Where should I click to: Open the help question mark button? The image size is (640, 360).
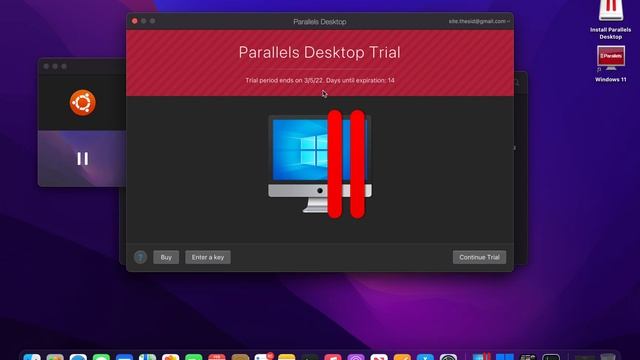[140, 257]
